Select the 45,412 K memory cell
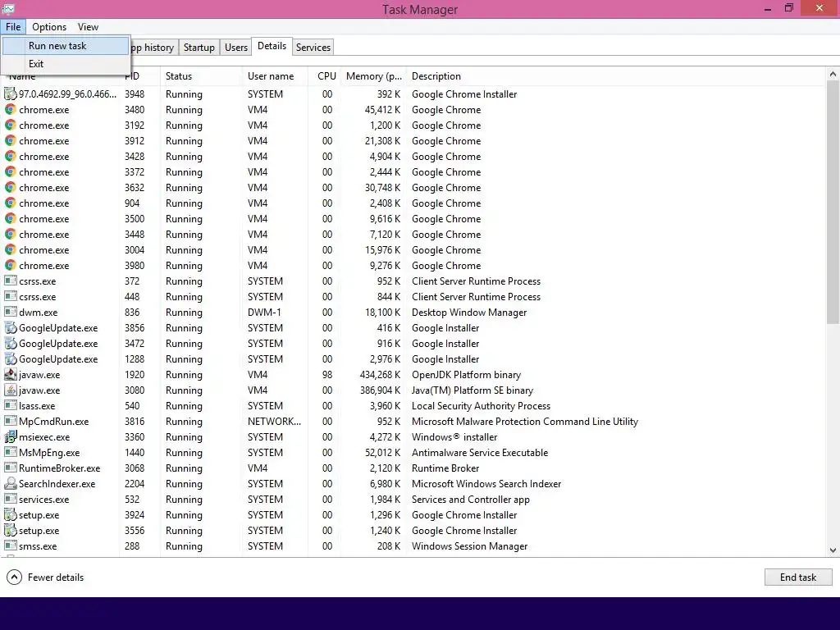The image size is (840, 630). click(x=382, y=109)
